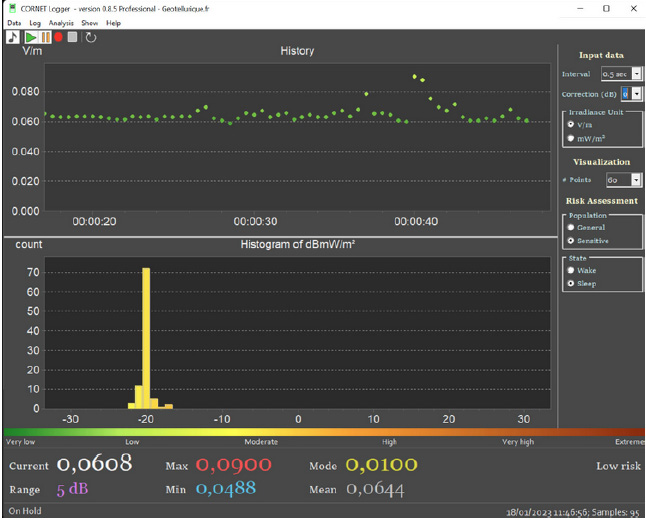Set state to Wake
This screenshot has height=520, width=646.
click(x=572, y=270)
